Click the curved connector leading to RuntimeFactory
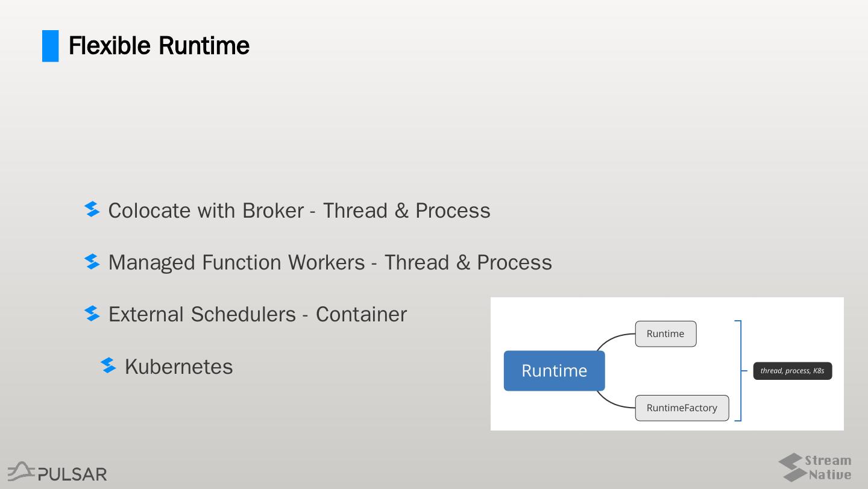 610,403
